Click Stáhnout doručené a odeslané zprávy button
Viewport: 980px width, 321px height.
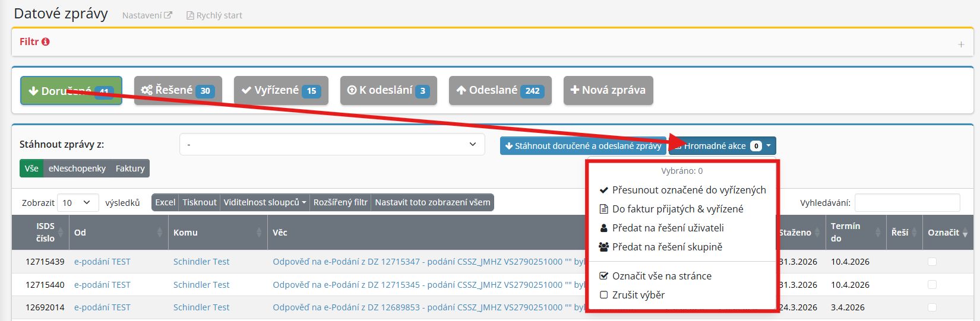point(583,145)
